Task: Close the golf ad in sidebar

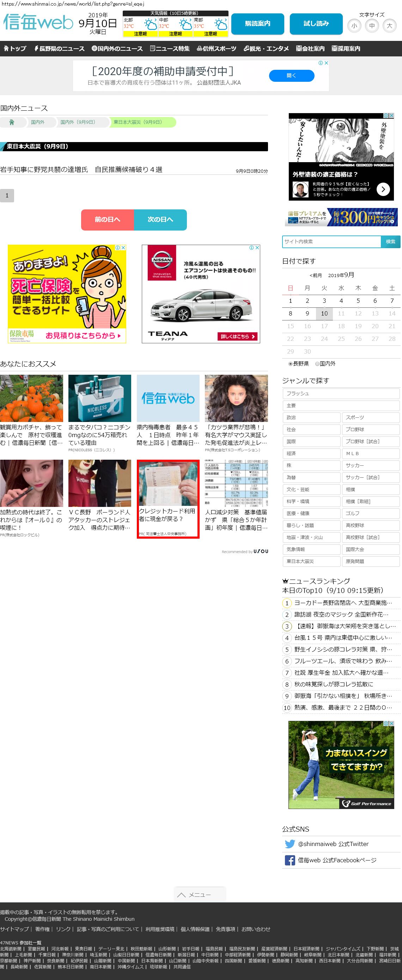Action: (391, 723)
